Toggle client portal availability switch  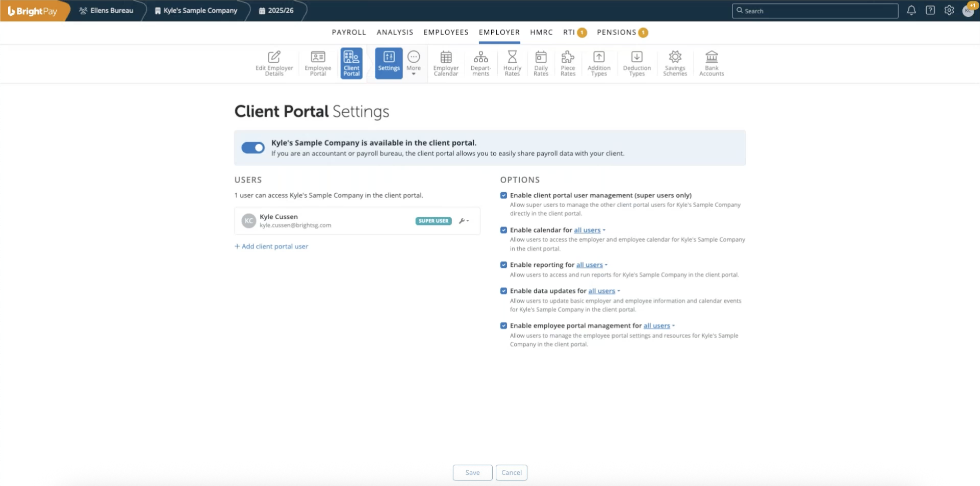253,147
